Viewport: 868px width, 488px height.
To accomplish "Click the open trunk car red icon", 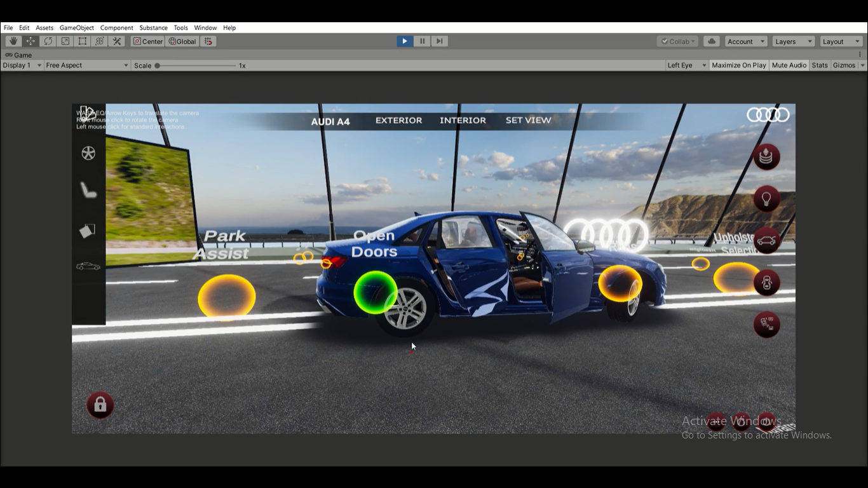I will [x=766, y=241].
